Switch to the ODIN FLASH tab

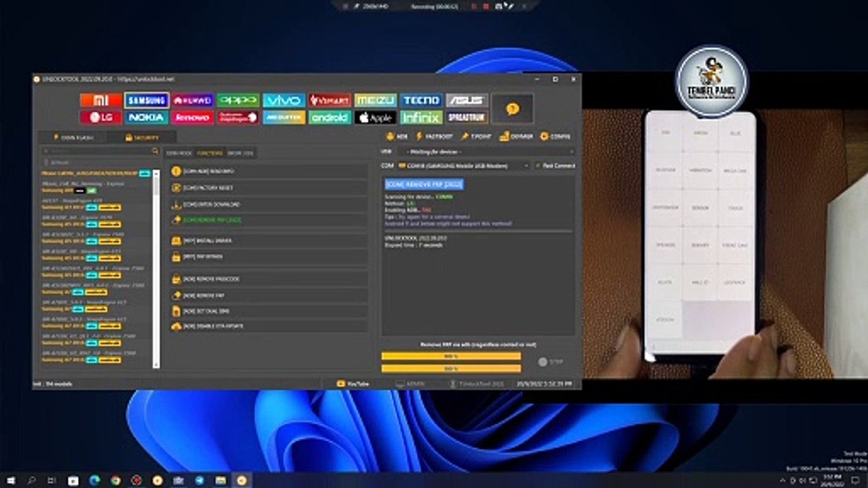pyautogui.click(x=73, y=138)
